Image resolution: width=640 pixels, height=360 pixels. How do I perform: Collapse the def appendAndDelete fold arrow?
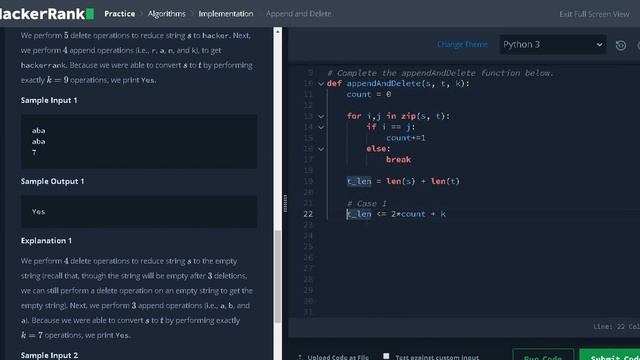[x=321, y=84]
